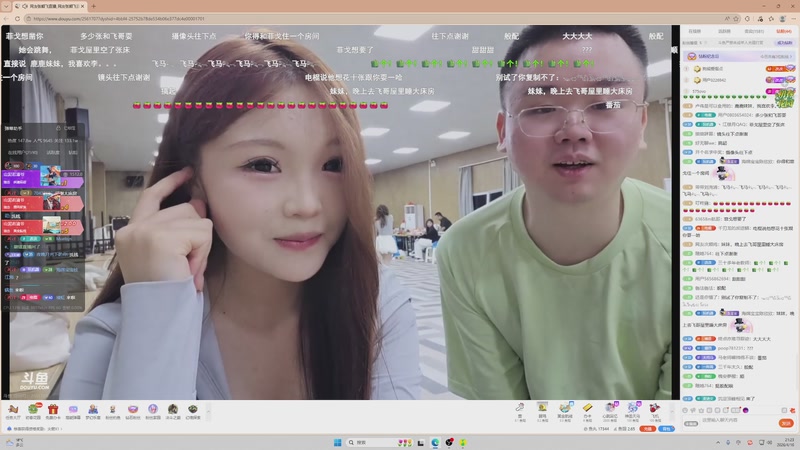
Task: Click the taskbar clock showing 21:23
Action: point(789,442)
